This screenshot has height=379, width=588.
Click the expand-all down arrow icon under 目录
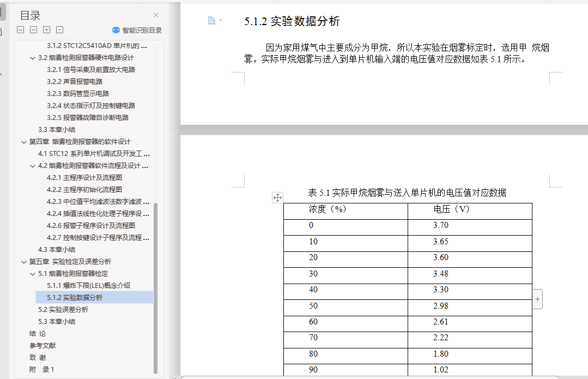click(21, 29)
